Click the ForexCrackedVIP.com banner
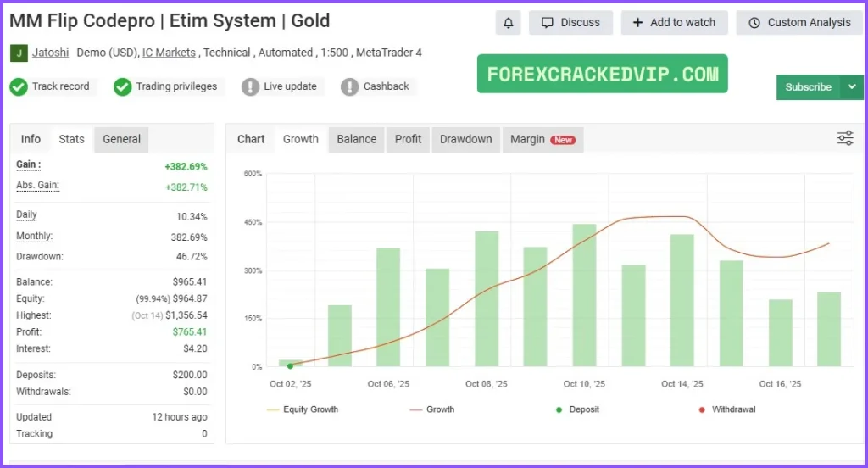Image resolution: width=868 pixels, height=468 pixels. (602, 74)
